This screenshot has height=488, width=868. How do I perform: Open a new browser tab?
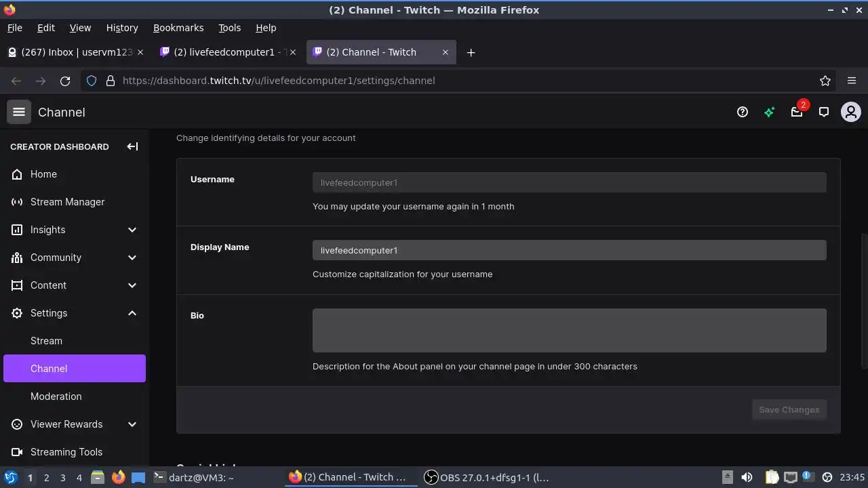tap(471, 52)
